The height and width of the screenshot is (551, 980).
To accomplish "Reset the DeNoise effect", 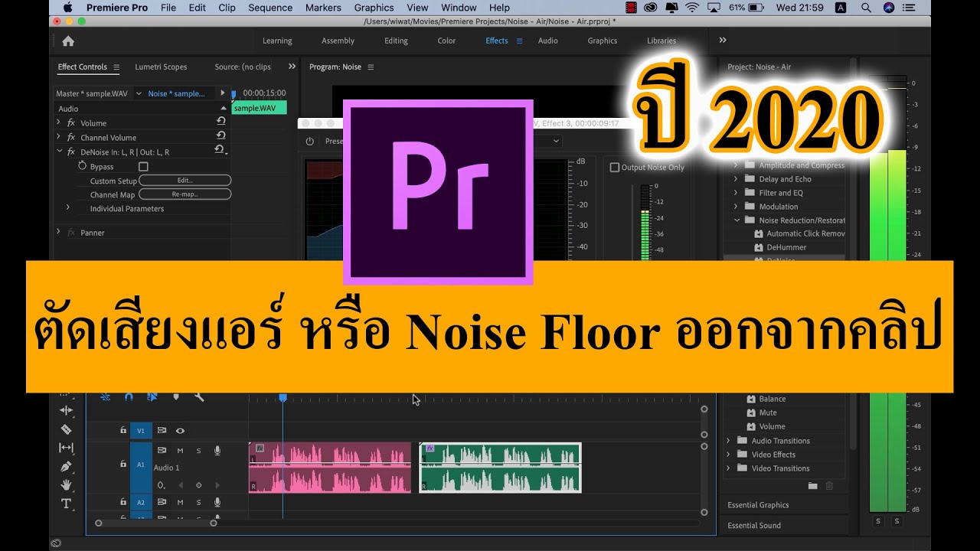I will tap(220, 149).
